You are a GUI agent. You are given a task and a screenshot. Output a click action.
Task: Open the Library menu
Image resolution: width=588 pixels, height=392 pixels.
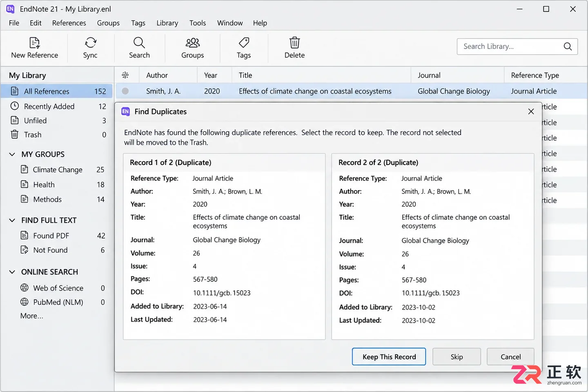pyautogui.click(x=167, y=23)
